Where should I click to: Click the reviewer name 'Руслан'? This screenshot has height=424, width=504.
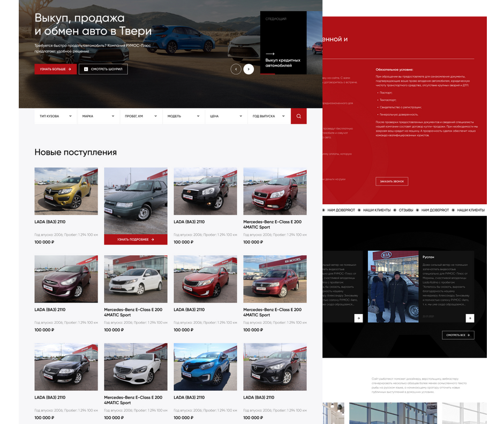tap(428, 257)
